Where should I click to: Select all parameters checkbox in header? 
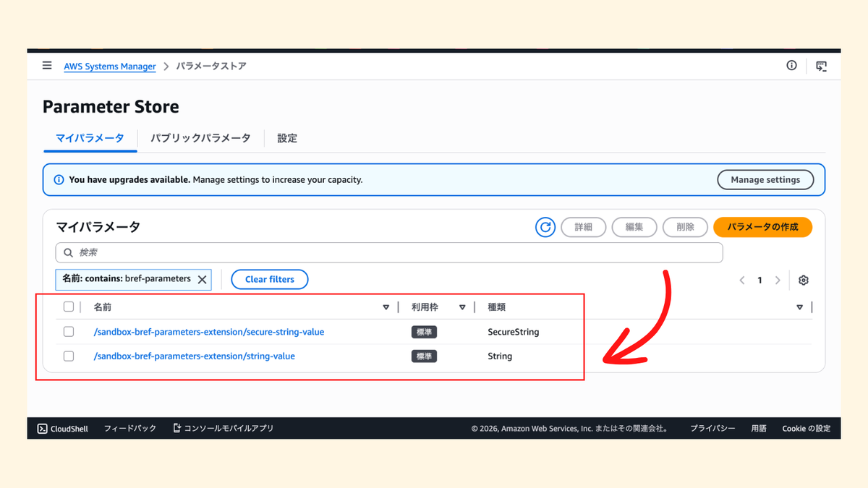pos(69,307)
